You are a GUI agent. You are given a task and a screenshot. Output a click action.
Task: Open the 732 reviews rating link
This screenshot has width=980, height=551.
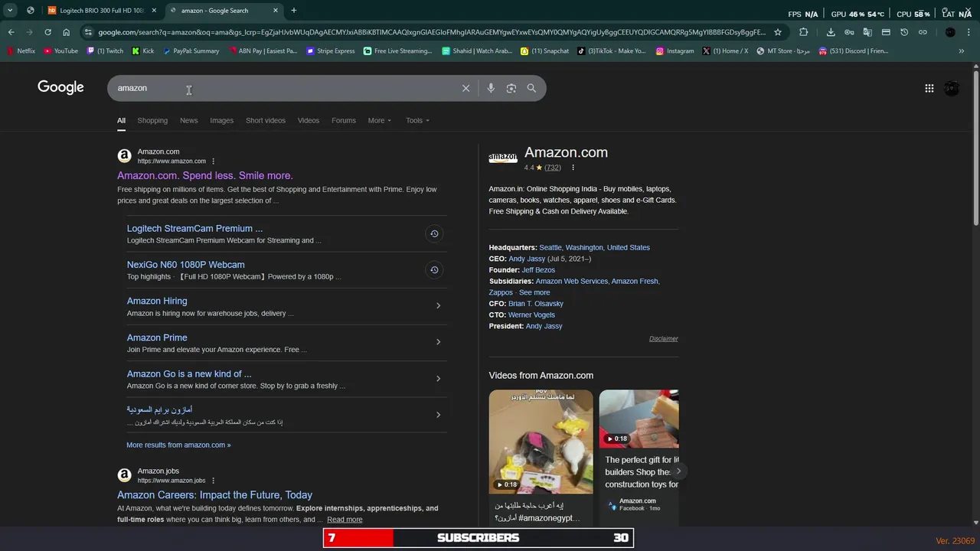(553, 168)
